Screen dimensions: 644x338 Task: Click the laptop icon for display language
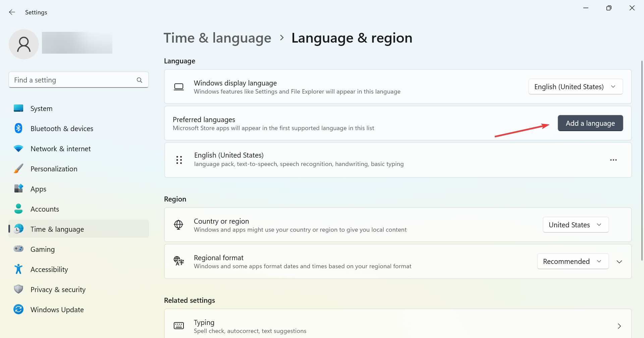(x=179, y=87)
